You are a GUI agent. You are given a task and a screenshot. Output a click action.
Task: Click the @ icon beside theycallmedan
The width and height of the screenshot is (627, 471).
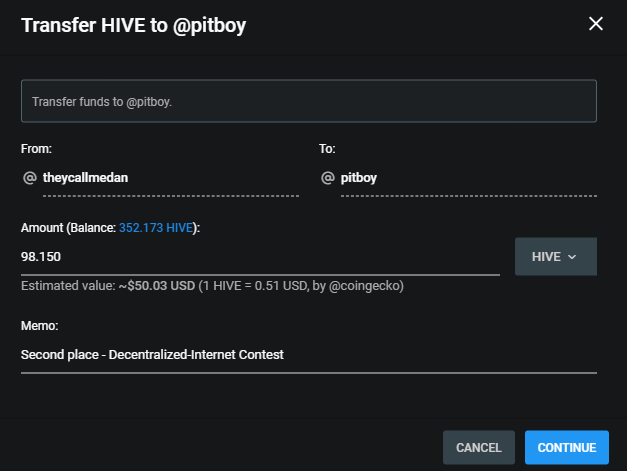[30, 178]
